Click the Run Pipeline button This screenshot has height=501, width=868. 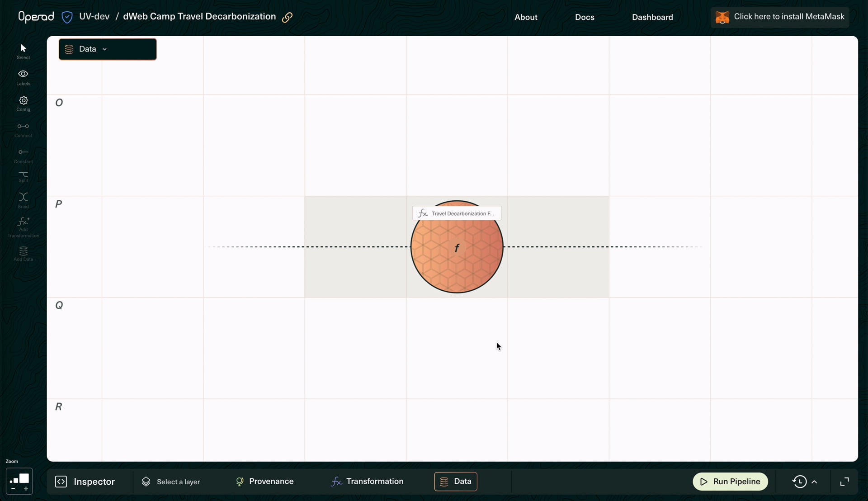click(x=730, y=482)
